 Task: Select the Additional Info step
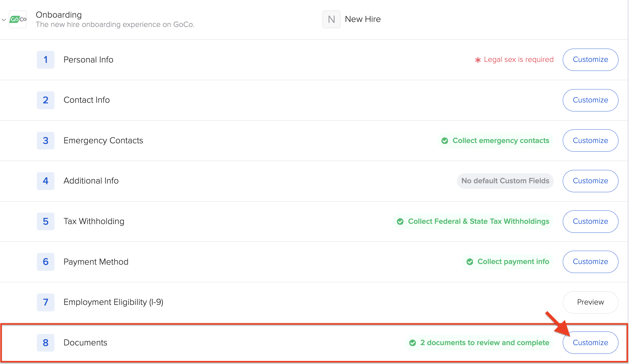[x=91, y=181]
